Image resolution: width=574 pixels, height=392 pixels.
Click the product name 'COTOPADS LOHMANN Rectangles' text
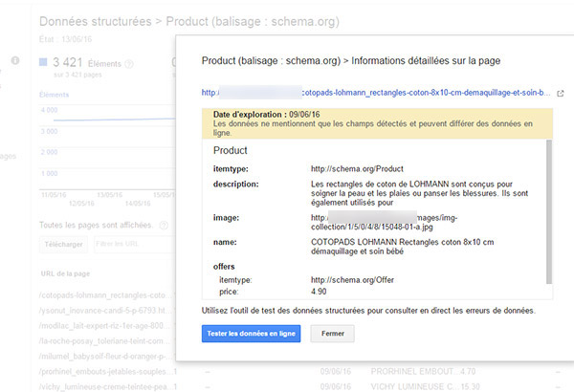tap(403, 247)
